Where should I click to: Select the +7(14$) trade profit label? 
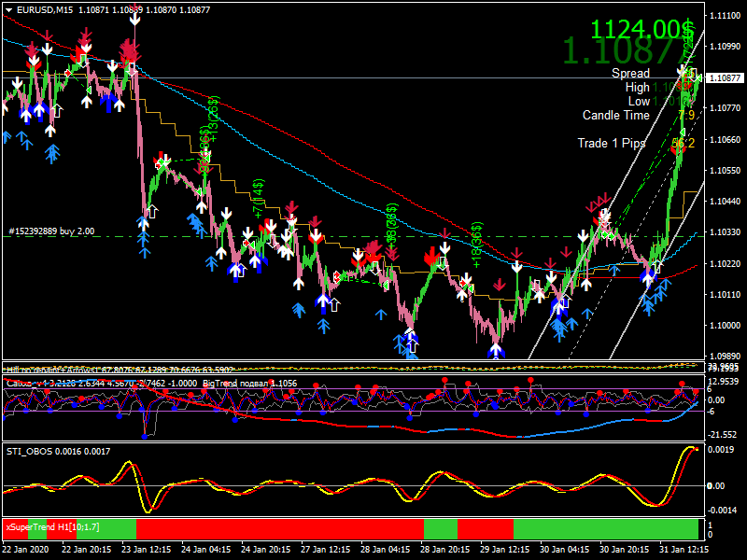259,199
